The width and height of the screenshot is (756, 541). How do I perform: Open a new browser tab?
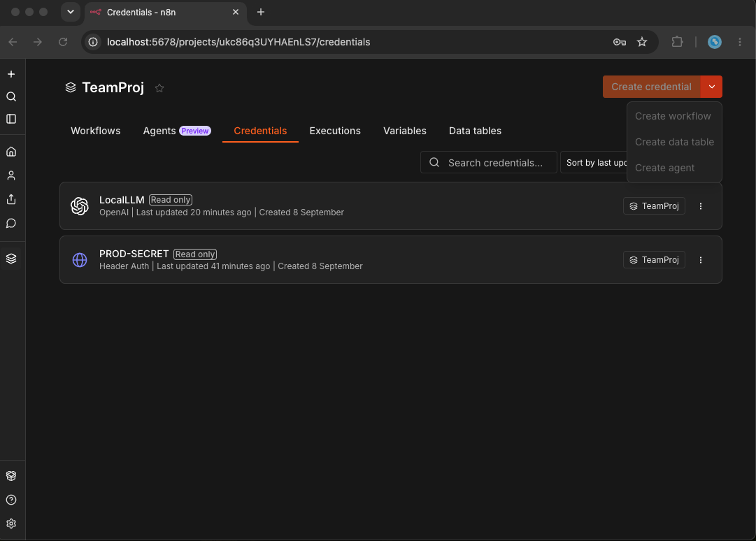pos(261,12)
